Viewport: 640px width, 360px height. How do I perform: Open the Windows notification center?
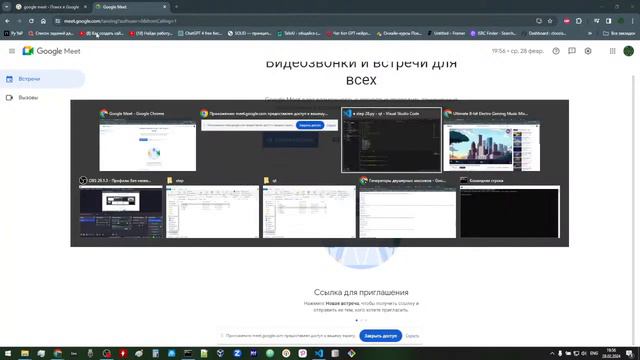630,353
